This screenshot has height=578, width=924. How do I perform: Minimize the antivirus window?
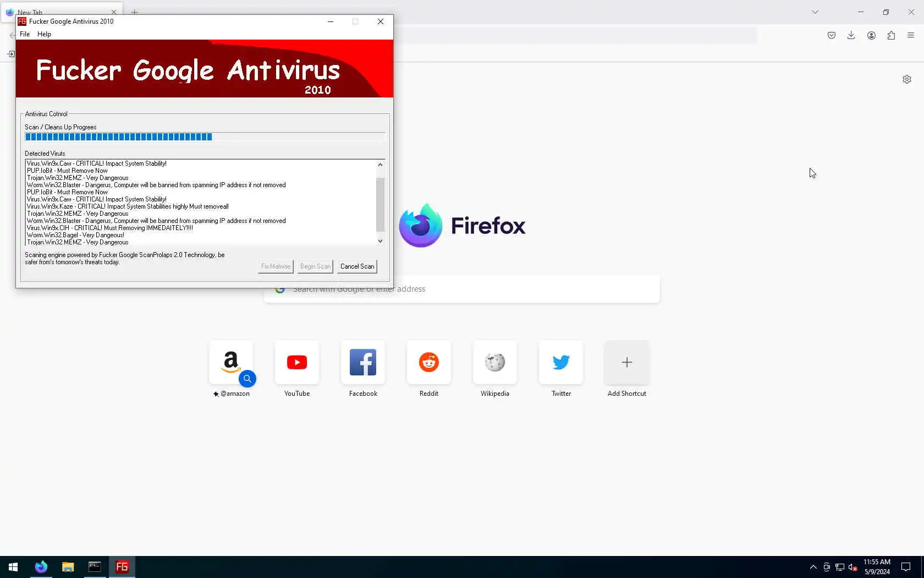pos(331,21)
